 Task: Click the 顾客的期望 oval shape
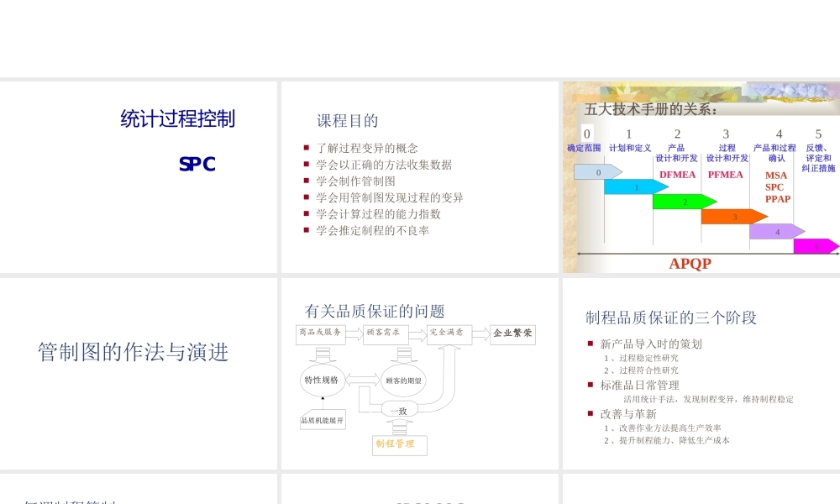(x=404, y=381)
